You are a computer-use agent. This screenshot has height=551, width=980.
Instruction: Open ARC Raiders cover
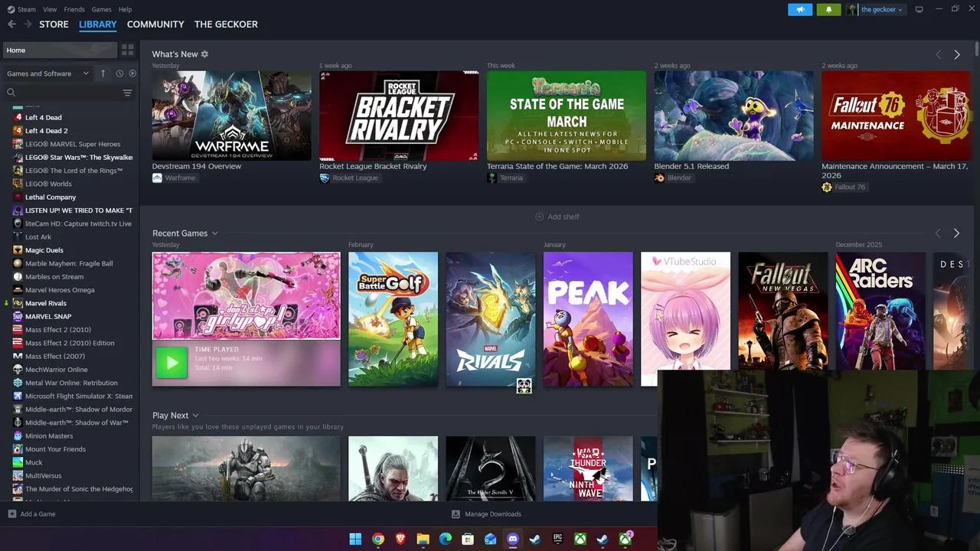[x=880, y=311]
